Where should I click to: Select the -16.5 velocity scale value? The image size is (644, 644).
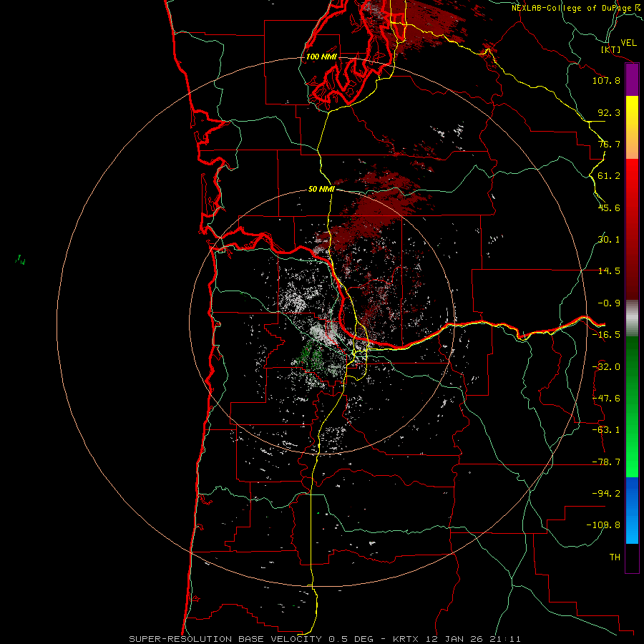[606, 335]
